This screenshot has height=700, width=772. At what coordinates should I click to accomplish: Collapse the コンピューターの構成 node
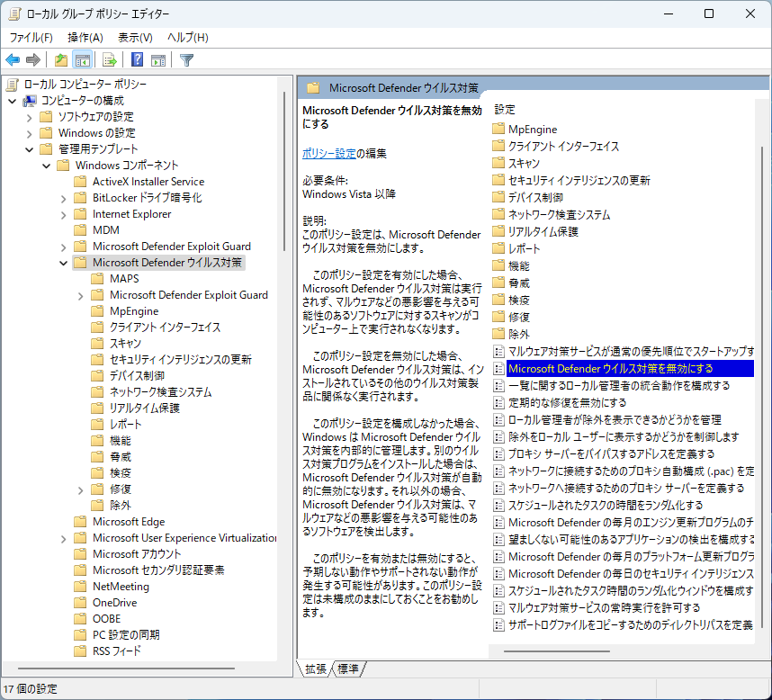coord(13,102)
